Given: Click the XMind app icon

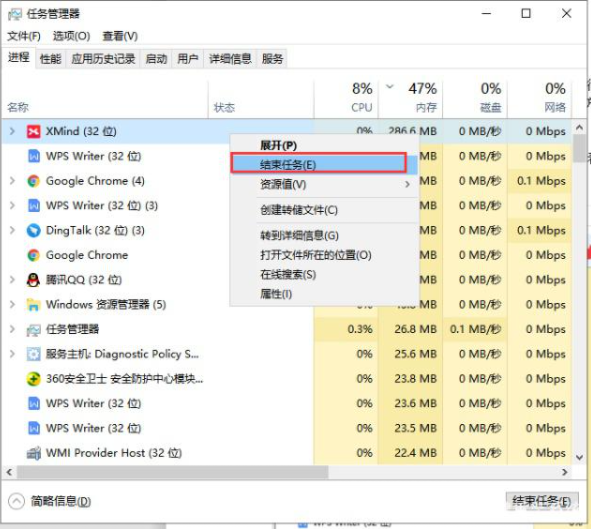Looking at the screenshot, I should 34,131.
